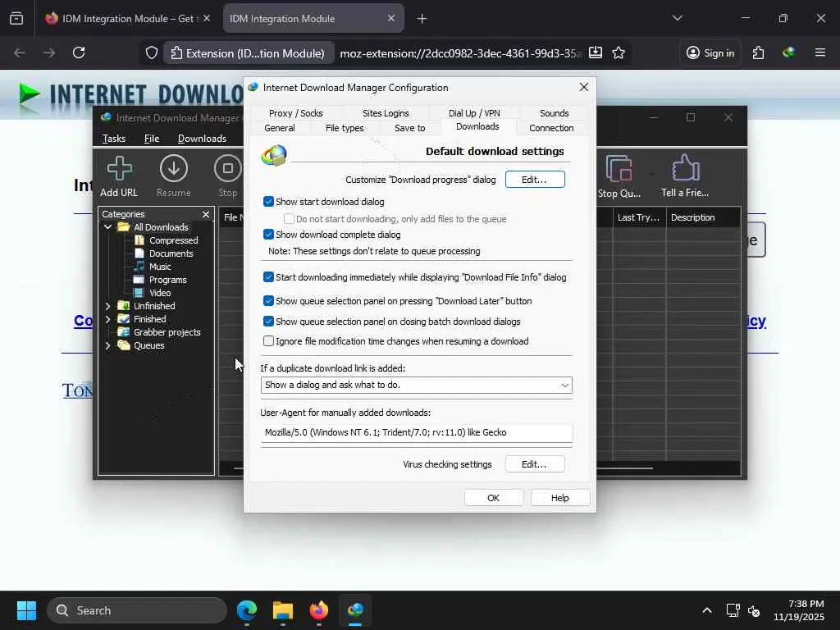The width and height of the screenshot is (840, 630).
Task: Toggle queue panel on closing batch dialogs
Action: coord(268,322)
